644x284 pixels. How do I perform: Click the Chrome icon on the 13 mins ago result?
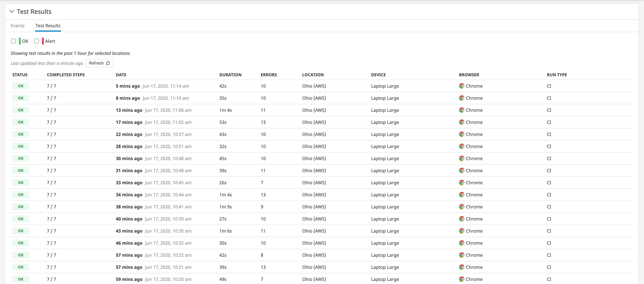coord(462,110)
